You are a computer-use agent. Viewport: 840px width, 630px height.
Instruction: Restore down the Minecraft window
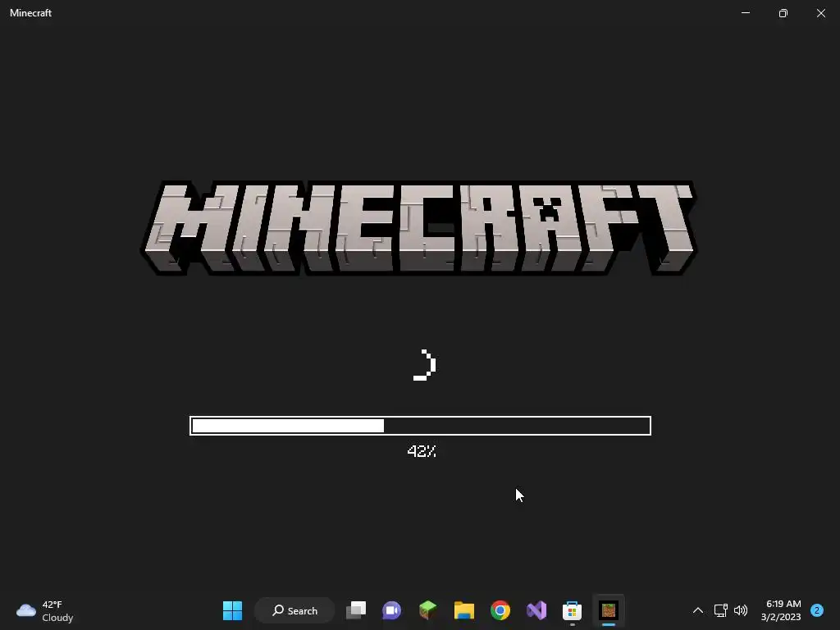click(x=783, y=13)
